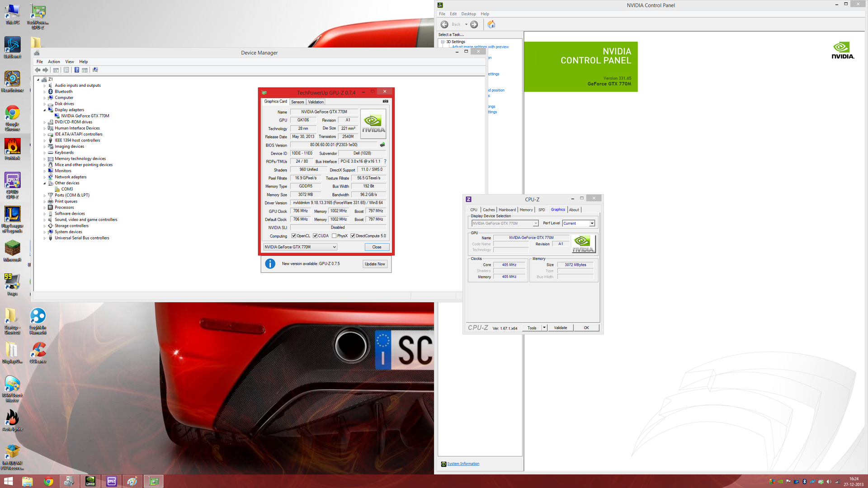Open the Action menu in Device Manager
The height and width of the screenshot is (488, 868).
54,61
